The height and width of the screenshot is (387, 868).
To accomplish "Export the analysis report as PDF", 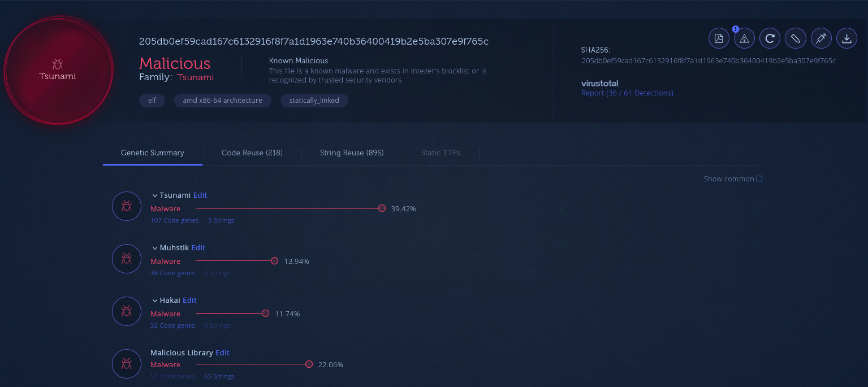I will point(719,38).
